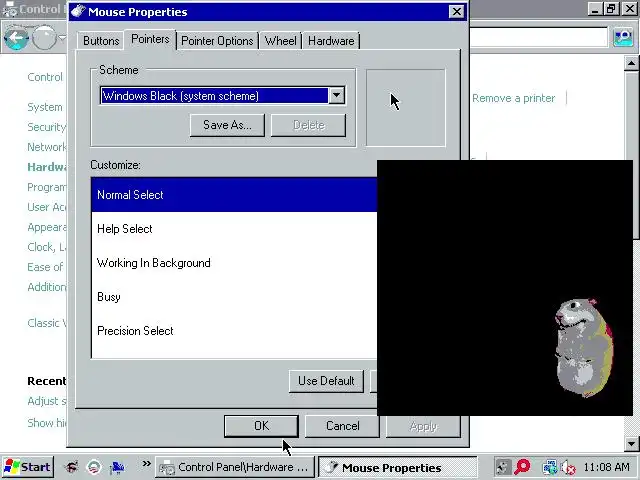Click first quick launch icon beside Start
640x480 pixels.
72,467
